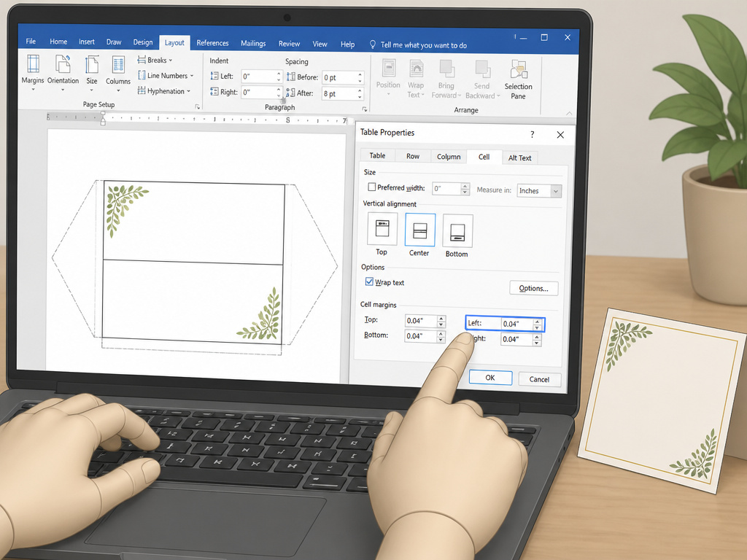Collapse the ribbon with the chevron
The height and width of the screenshot is (560, 747).
[x=569, y=113]
